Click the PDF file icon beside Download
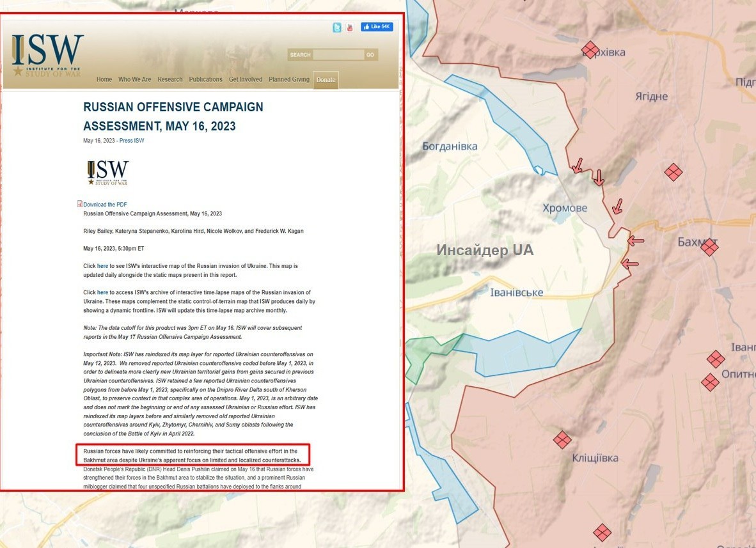Viewport: 756px width, 548px height. [x=79, y=204]
